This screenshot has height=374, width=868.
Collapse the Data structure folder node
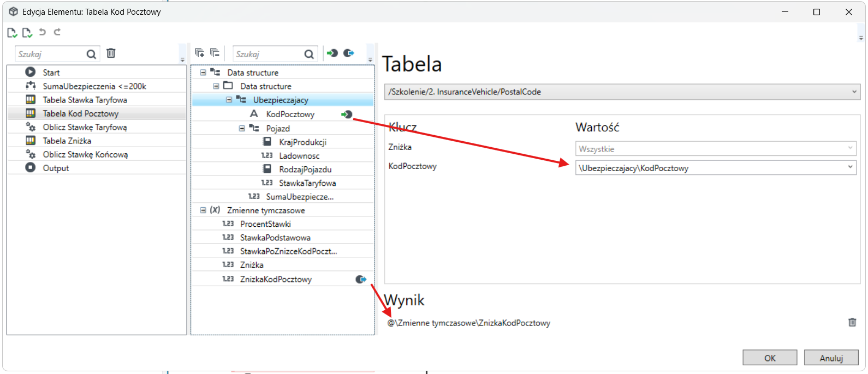216,86
